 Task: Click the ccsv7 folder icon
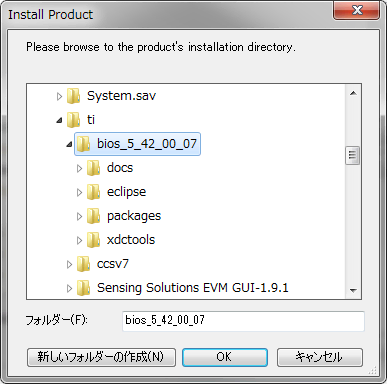[83, 264]
